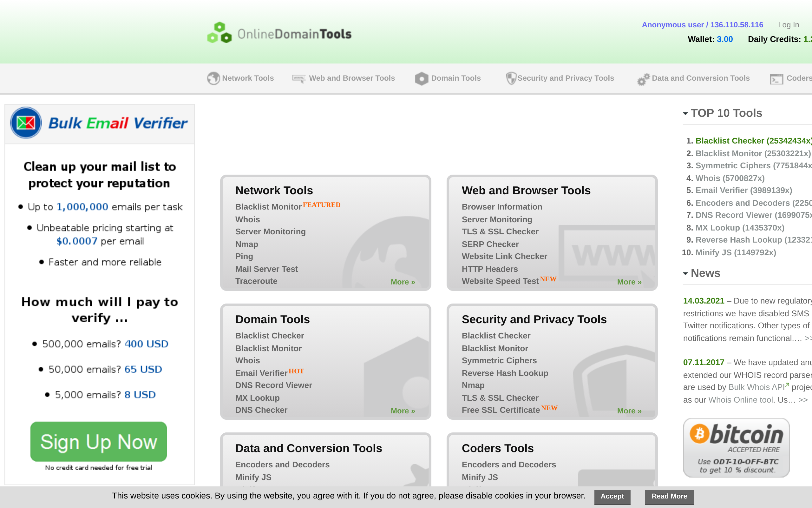Viewport: 812px width, 508px height.
Task: Open the DNS Checker tool
Action: pyautogui.click(x=261, y=410)
